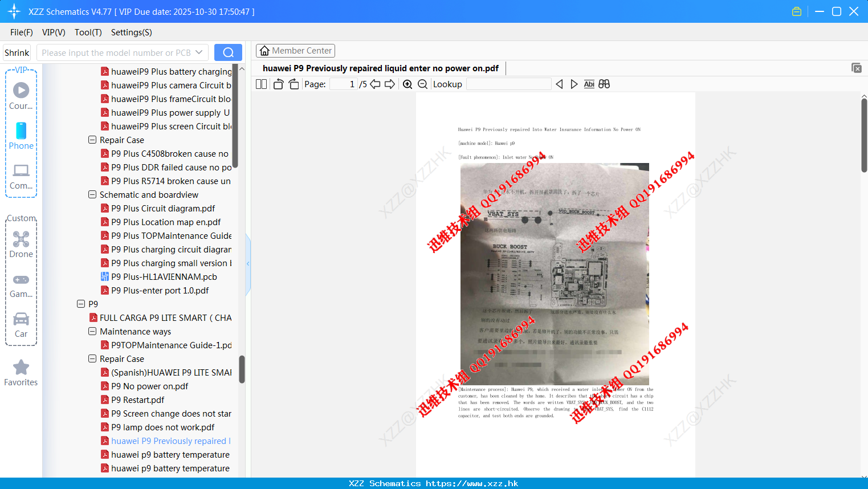Click the Member Center button
The image size is (868, 489).
click(x=295, y=51)
